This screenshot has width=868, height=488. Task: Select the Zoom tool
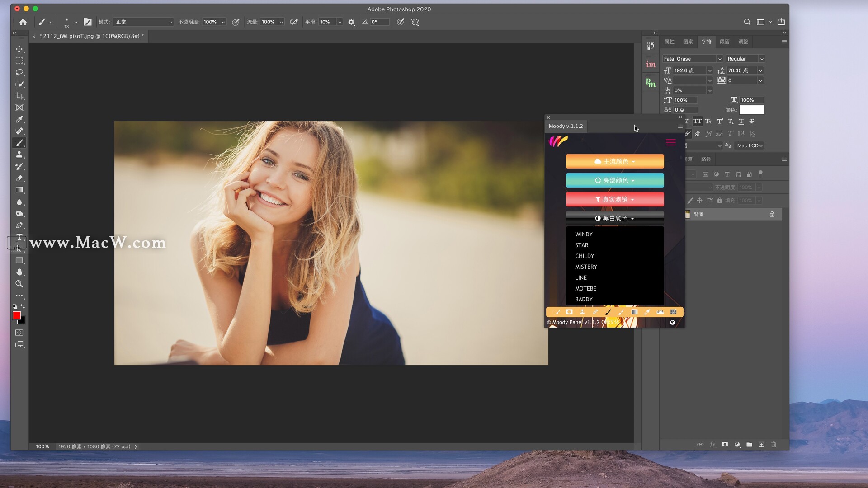tap(19, 284)
